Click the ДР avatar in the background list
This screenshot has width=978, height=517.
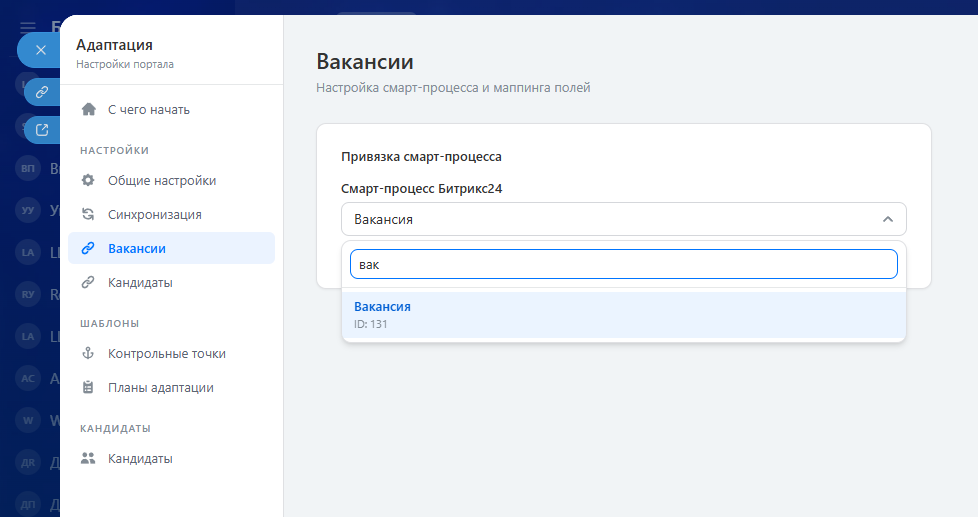tap(28, 462)
